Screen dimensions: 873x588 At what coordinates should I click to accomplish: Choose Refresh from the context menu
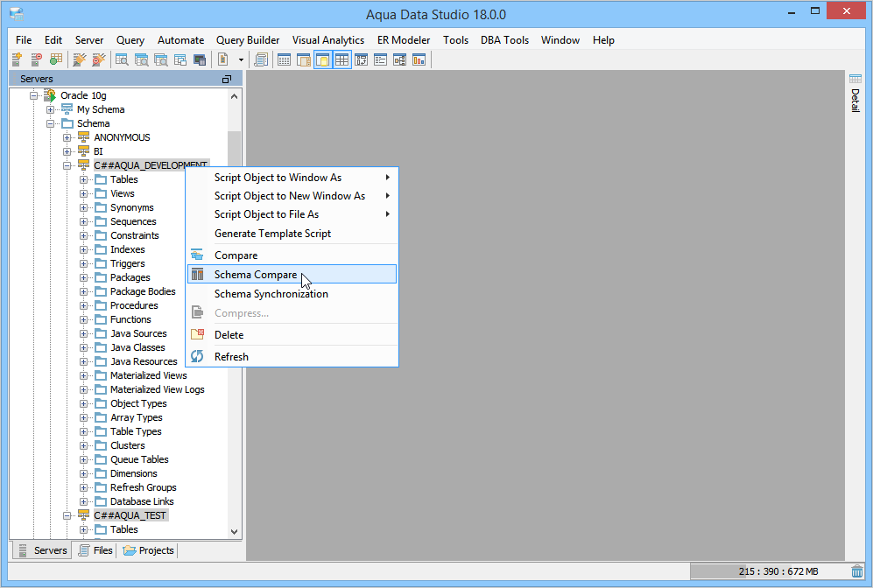(x=292, y=357)
